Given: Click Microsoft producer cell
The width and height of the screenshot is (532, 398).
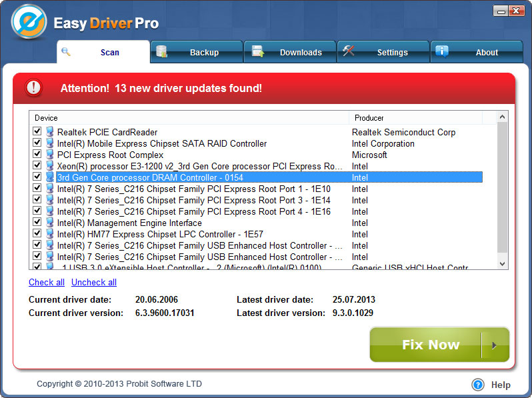Looking at the screenshot, I should [369, 155].
